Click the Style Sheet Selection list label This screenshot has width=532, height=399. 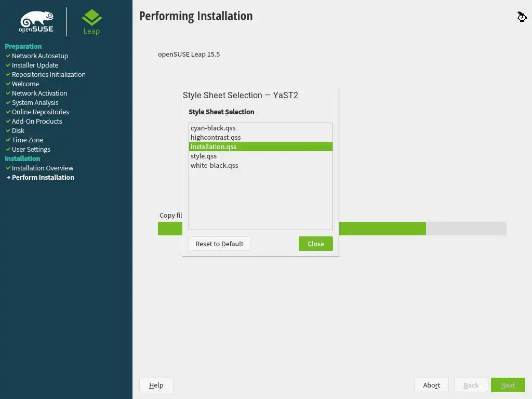[x=221, y=112]
